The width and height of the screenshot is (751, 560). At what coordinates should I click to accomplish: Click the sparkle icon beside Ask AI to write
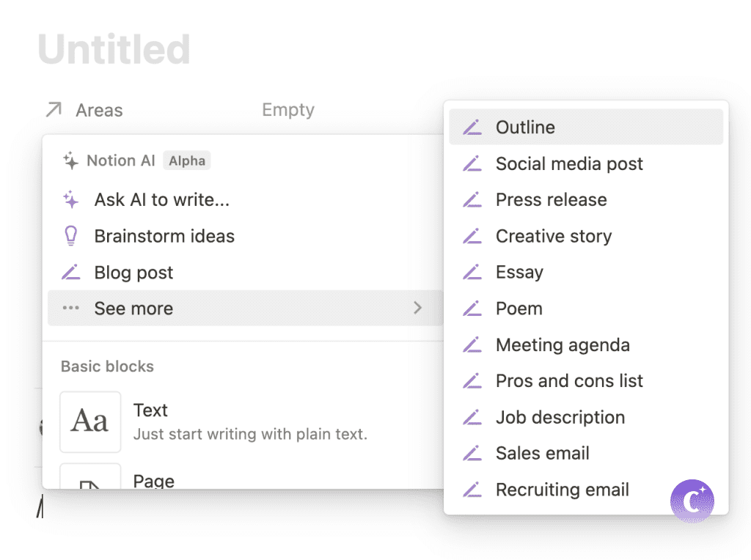coord(71,199)
